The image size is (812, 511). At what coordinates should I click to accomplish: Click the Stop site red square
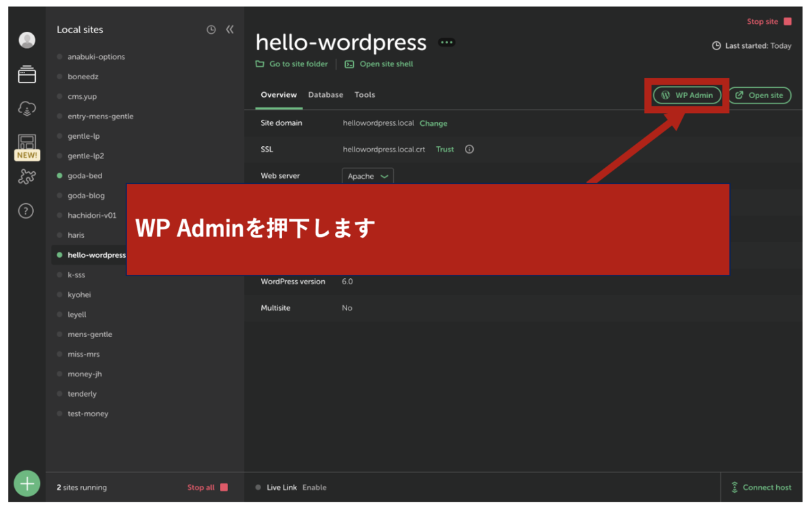pos(787,22)
